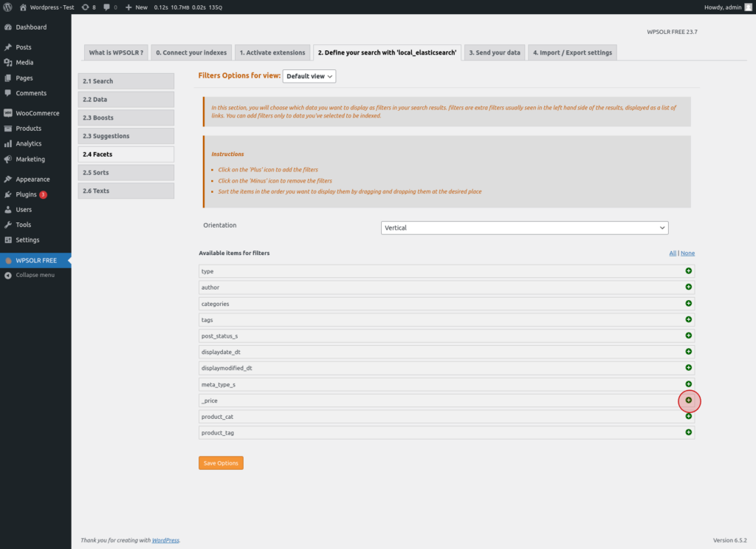This screenshot has height=549, width=756.
Task: Click the All link for filters
Action: 673,253
